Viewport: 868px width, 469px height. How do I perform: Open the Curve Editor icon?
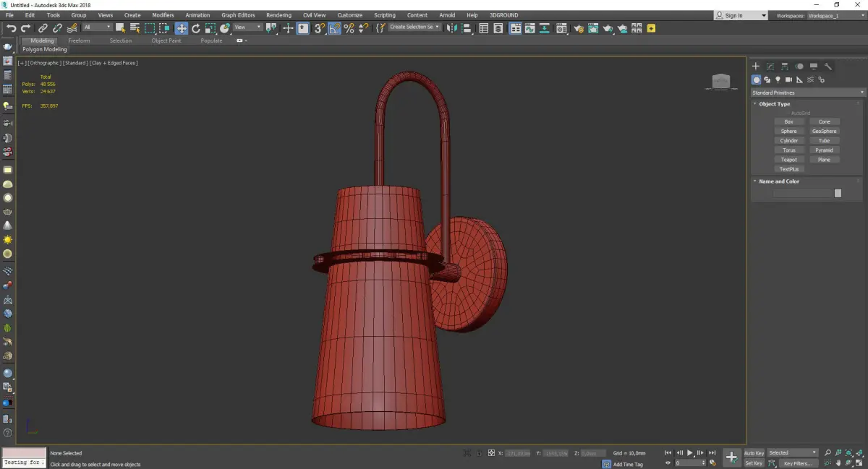pos(530,28)
